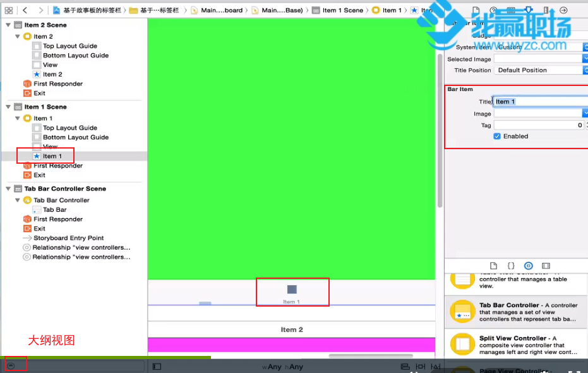Open the Resolve Auto Layout Issues button
Viewport: 588px width, 373px height.
tap(436, 366)
